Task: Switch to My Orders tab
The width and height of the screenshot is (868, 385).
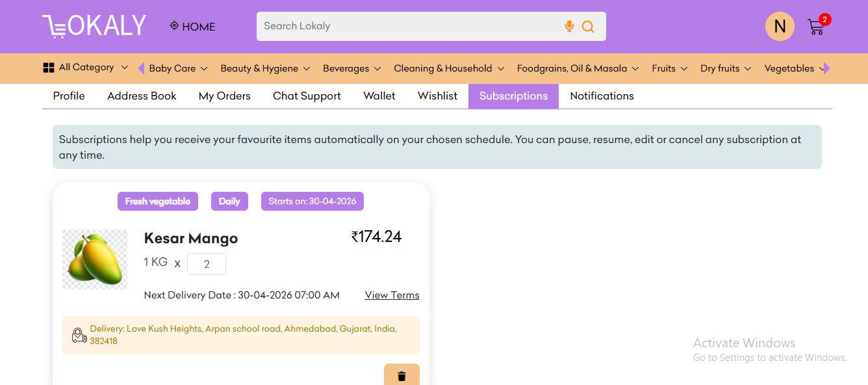Action: [225, 96]
